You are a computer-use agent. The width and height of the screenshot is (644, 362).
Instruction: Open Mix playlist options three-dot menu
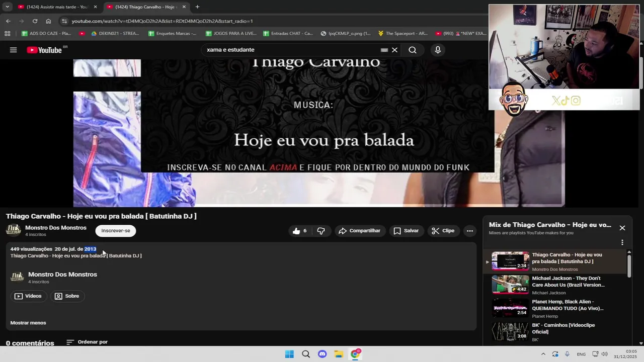click(x=622, y=242)
